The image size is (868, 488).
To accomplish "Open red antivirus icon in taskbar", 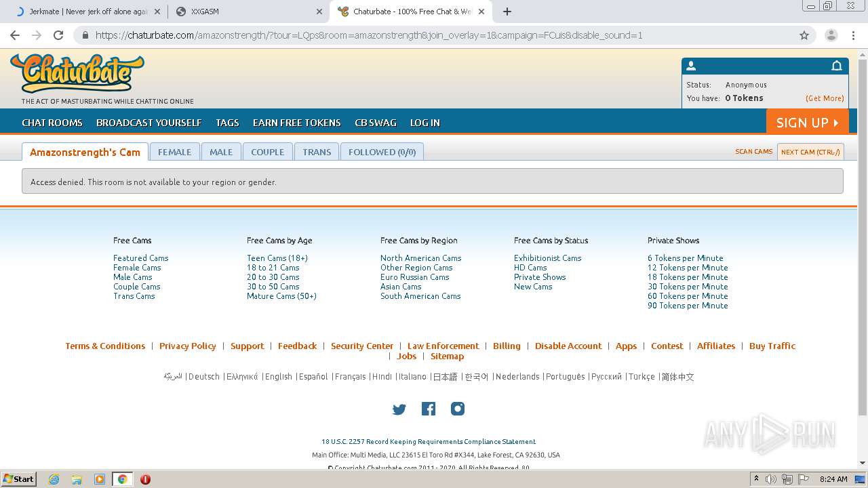I will [145, 479].
